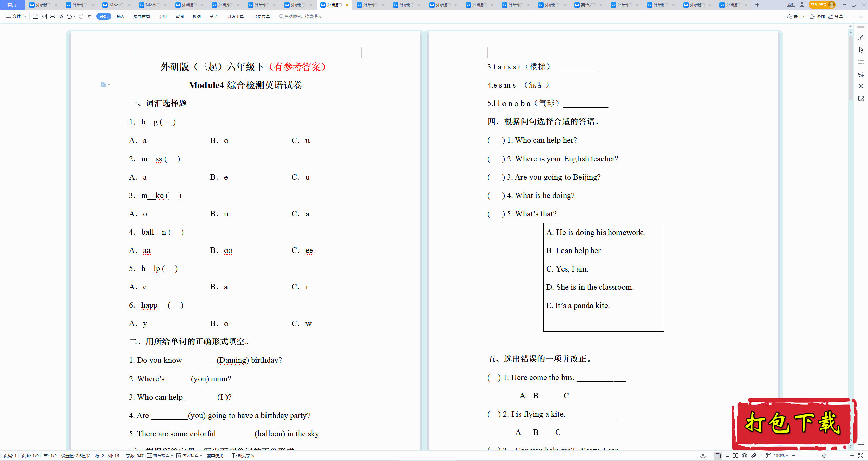This screenshot has width=868, height=461.
Task: Toggle writing mode pen icon in status bar
Action: [x=753, y=456]
